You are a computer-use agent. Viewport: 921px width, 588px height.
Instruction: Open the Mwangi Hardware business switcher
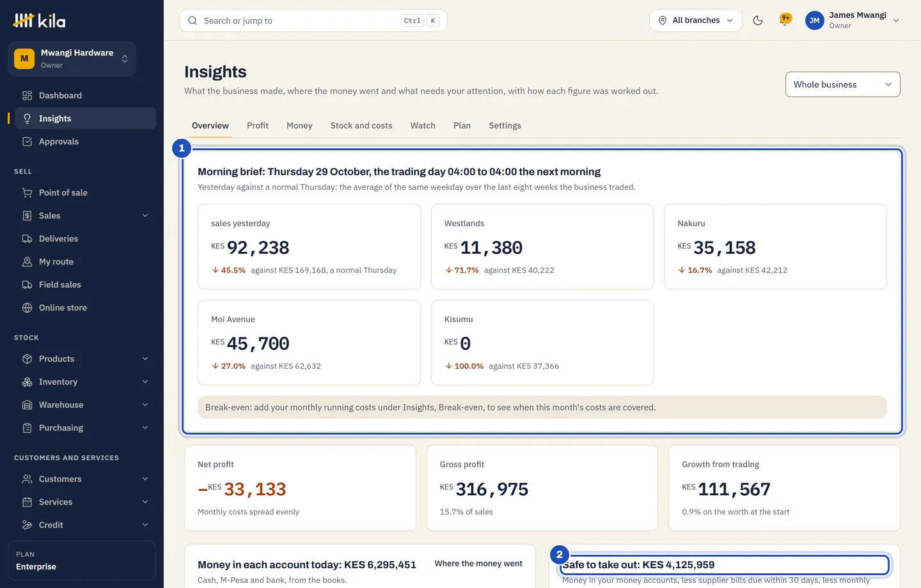click(72, 59)
